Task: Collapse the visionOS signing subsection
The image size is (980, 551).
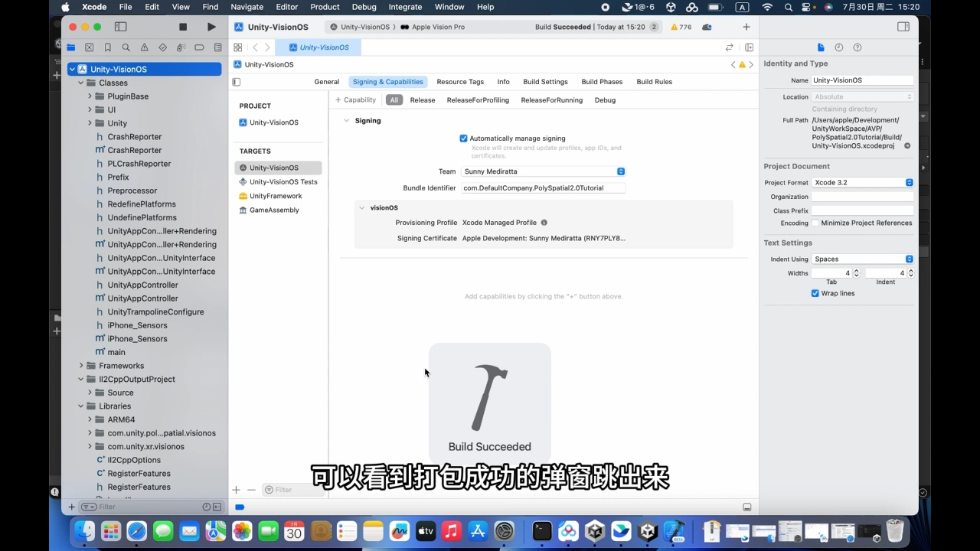Action: [x=362, y=207]
